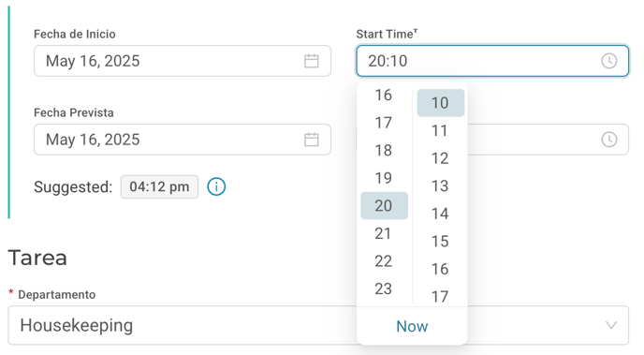The height and width of the screenshot is (355, 644).
Task: Pick minute 12 in the minutes column
Action: coord(440,158)
